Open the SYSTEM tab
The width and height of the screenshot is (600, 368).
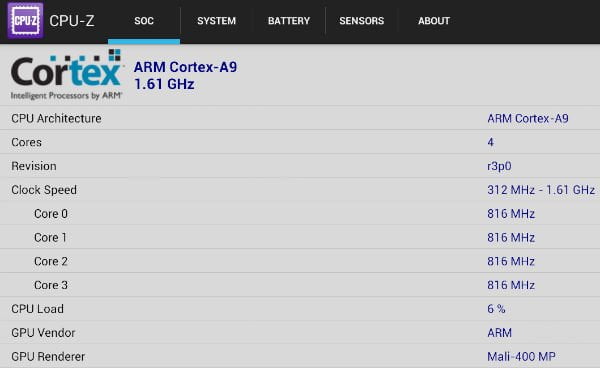pyautogui.click(x=216, y=21)
